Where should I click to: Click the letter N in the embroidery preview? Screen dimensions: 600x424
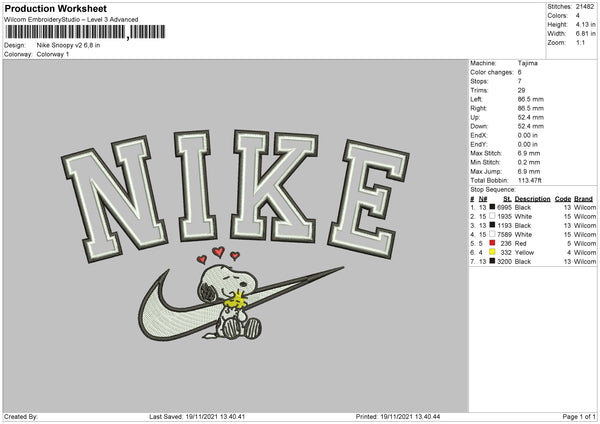coord(114,199)
